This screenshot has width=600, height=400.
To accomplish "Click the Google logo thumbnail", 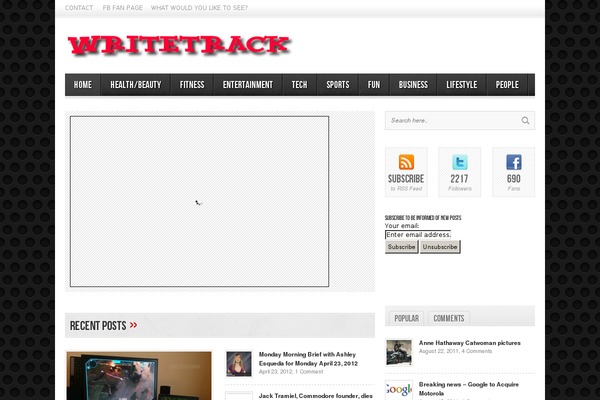I will (399, 390).
